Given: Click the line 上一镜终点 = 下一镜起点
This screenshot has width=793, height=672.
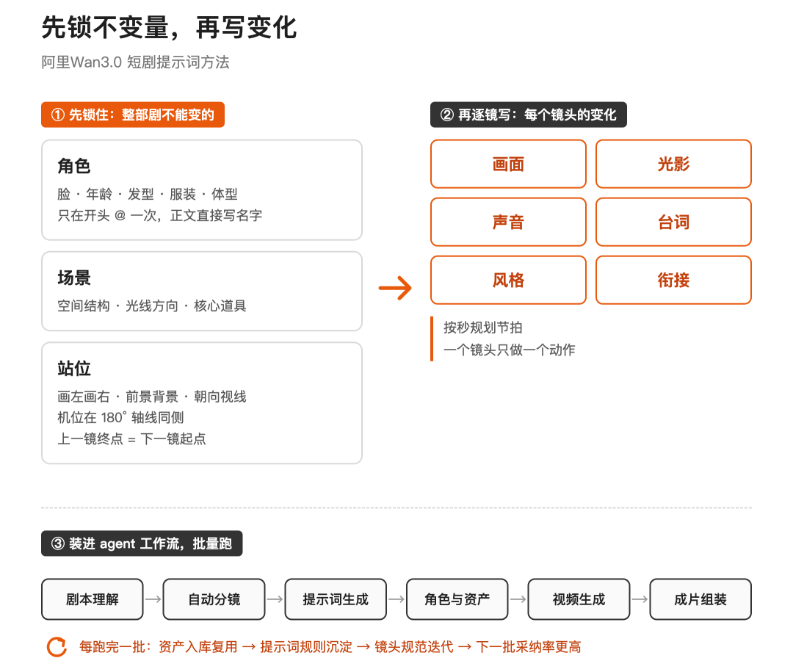Looking at the screenshot, I should click(131, 438).
